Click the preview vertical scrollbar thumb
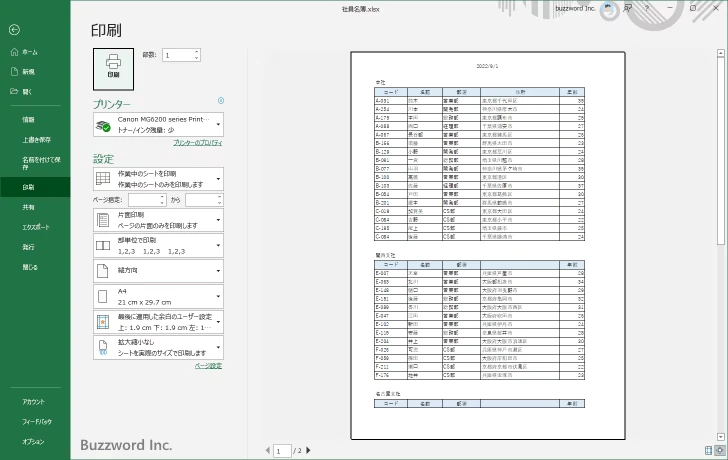Screen dimensions: 728x460 click(721, 151)
